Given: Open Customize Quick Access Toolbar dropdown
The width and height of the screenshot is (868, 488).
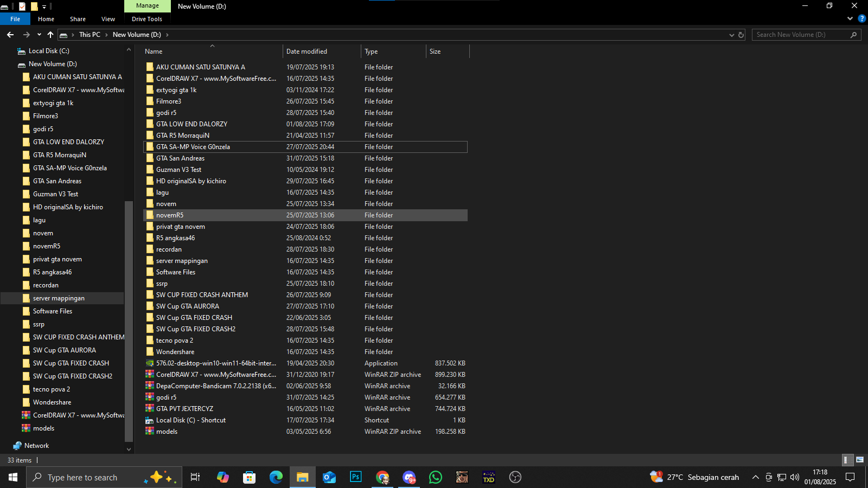Looking at the screenshot, I should [x=44, y=7].
